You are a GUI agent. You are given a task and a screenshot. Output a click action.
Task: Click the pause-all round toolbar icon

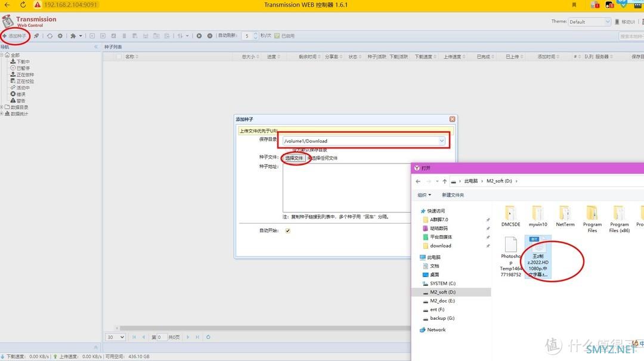[210, 36]
